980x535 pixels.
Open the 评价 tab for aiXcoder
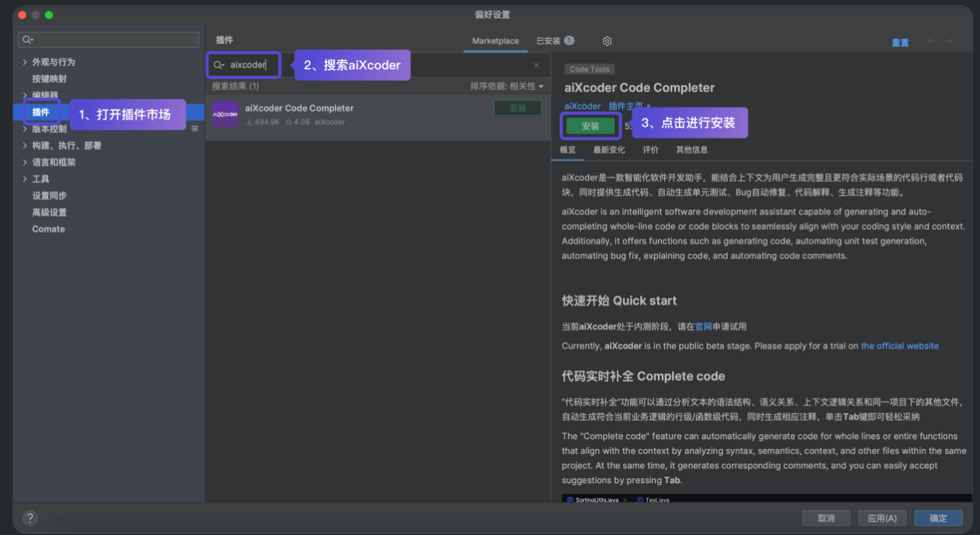(649, 150)
